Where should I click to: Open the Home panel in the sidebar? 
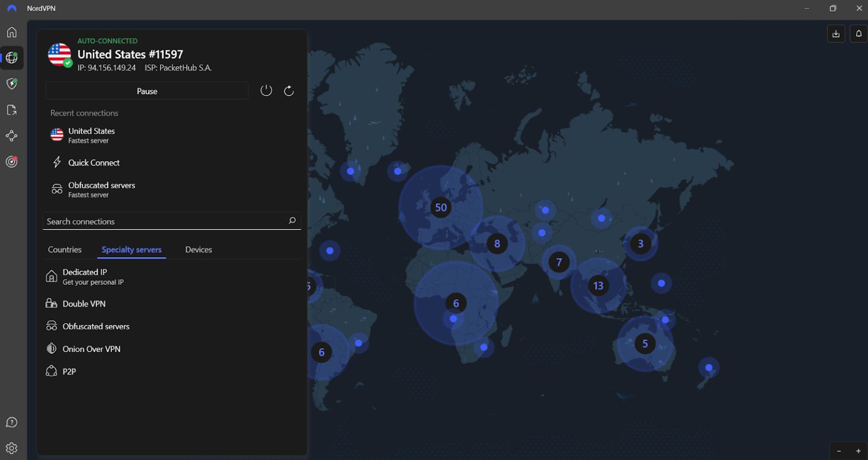pos(11,32)
